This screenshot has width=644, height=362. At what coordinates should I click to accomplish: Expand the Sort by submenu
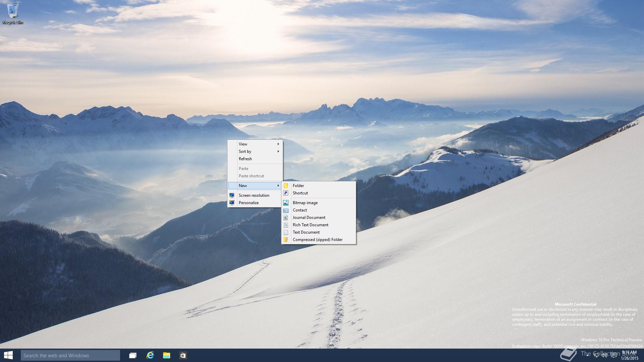(255, 152)
